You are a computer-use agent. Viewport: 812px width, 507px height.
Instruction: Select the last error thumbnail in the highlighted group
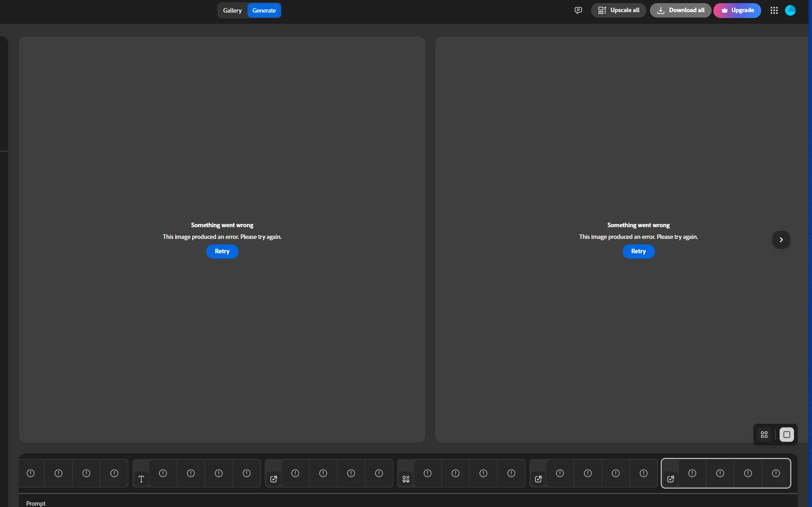coord(776,473)
